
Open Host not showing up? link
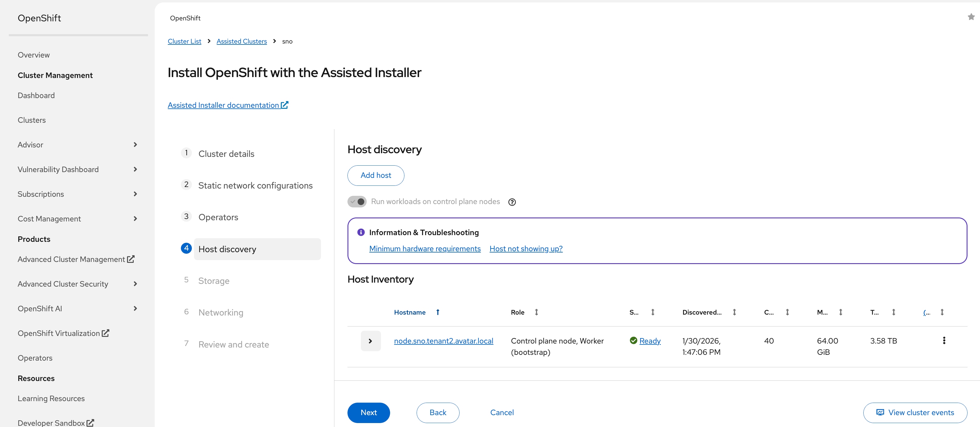click(526, 249)
